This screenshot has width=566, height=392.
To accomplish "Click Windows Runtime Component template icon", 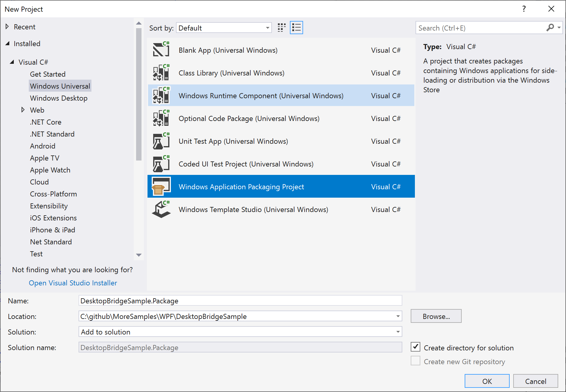I will point(161,95).
